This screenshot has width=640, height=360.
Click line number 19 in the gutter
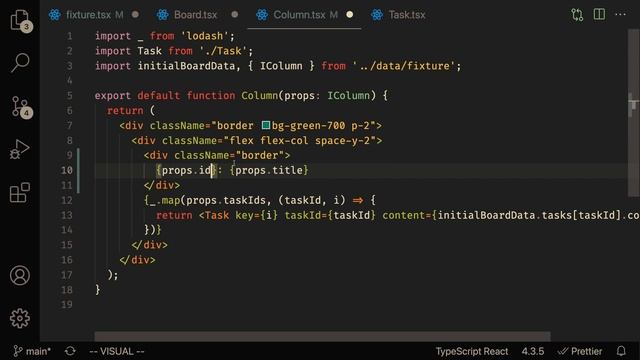point(67,304)
